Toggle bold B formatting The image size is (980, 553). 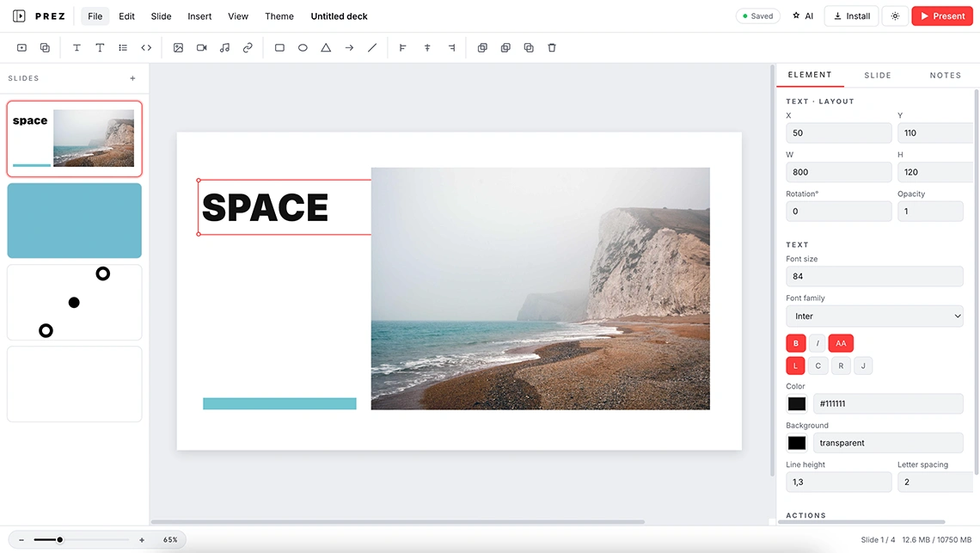tap(796, 343)
